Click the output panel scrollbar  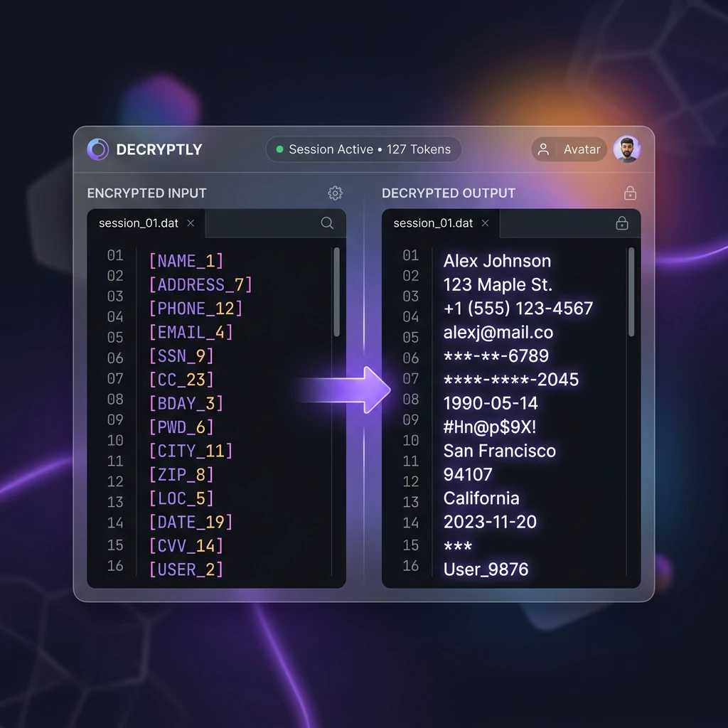pyautogui.click(x=631, y=291)
